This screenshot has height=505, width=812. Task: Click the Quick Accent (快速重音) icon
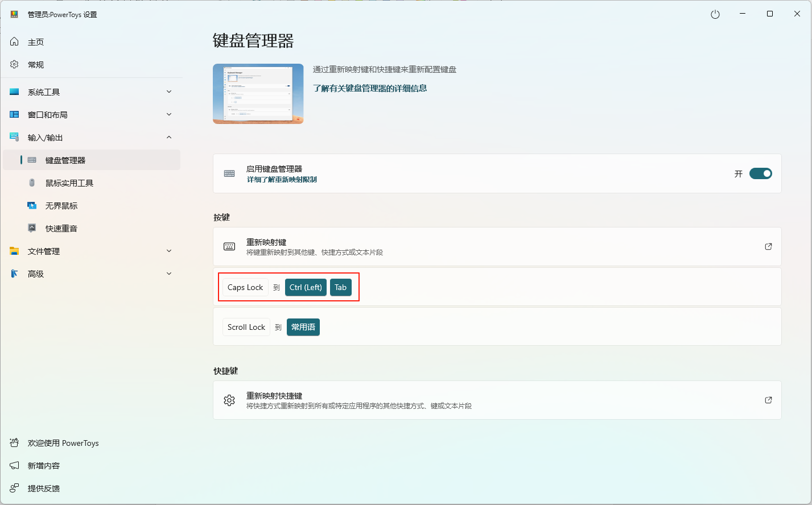[32, 228]
